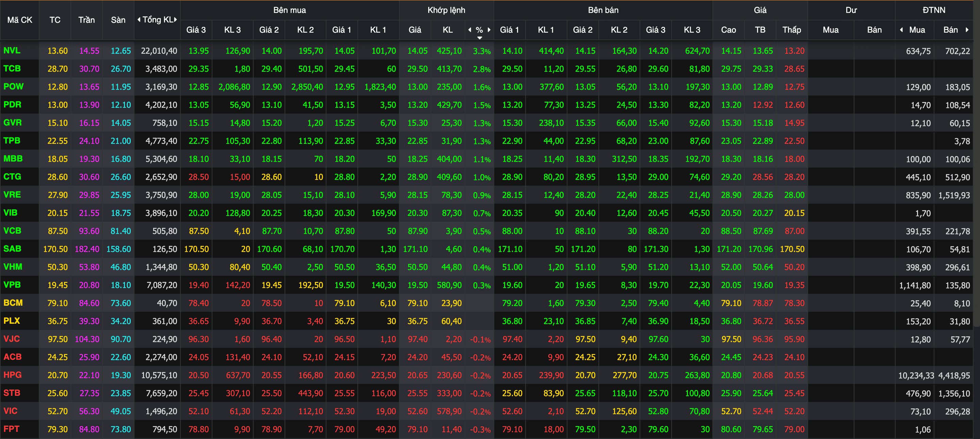The height and width of the screenshot is (439, 980).
Task: Open the HPG stock symbol
Action: pos(12,375)
